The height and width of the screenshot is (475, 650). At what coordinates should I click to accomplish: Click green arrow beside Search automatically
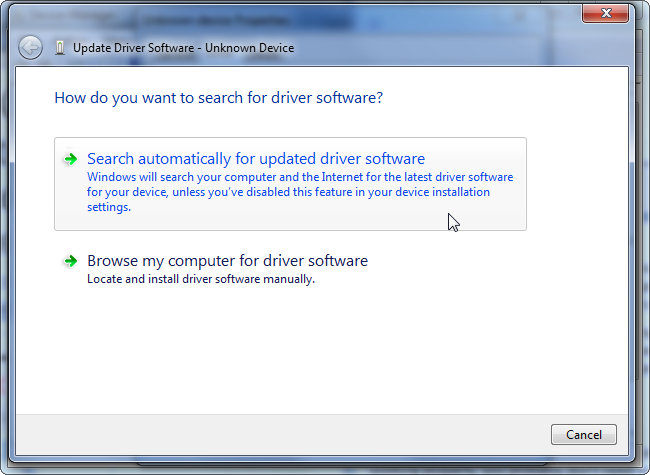click(x=70, y=159)
